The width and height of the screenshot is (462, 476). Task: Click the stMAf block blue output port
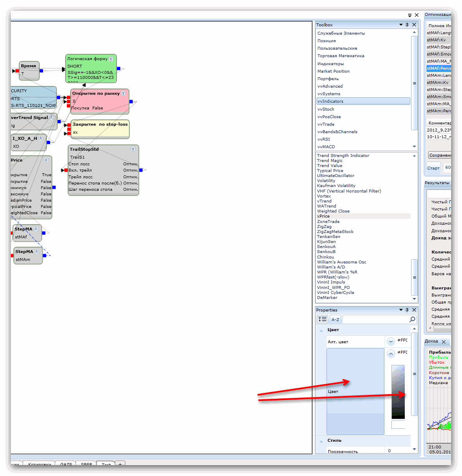tap(44, 233)
